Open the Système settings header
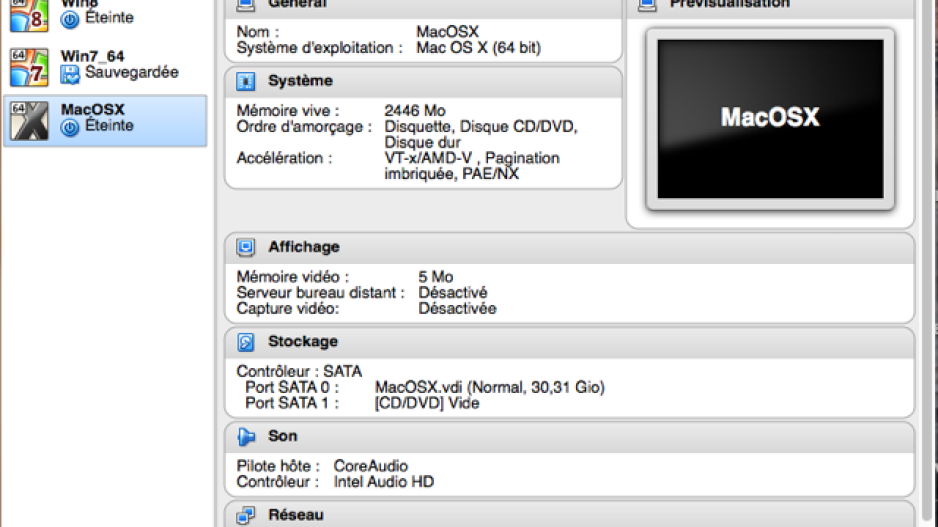This screenshot has width=938, height=527. (x=424, y=81)
